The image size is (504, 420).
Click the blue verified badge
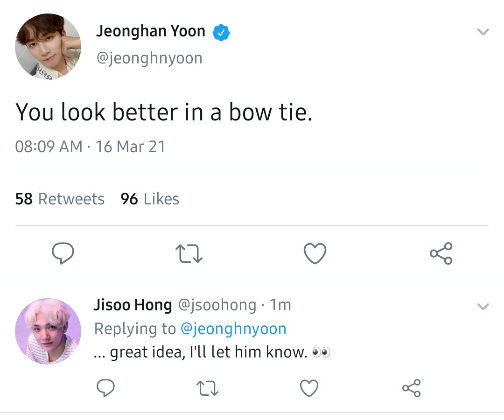(221, 33)
